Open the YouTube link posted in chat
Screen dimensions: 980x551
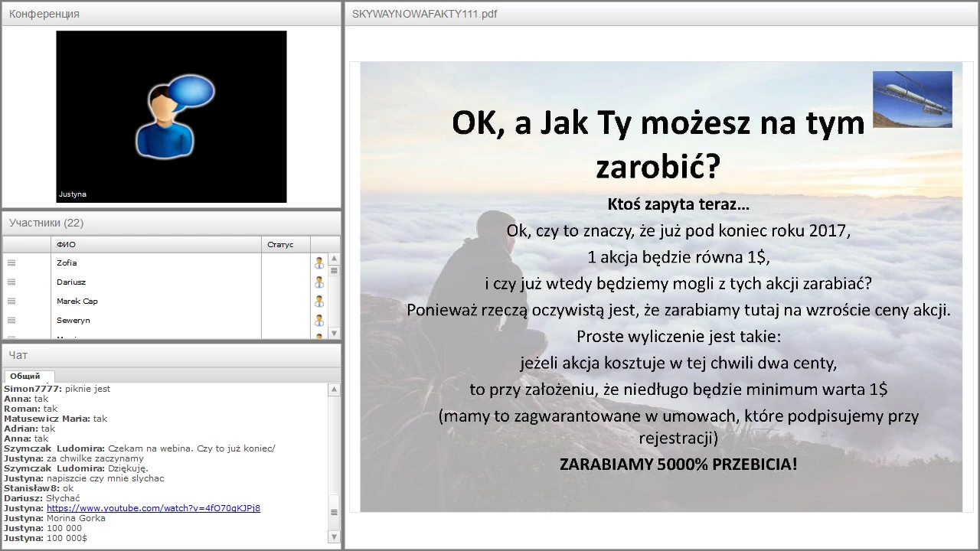tap(153, 508)
